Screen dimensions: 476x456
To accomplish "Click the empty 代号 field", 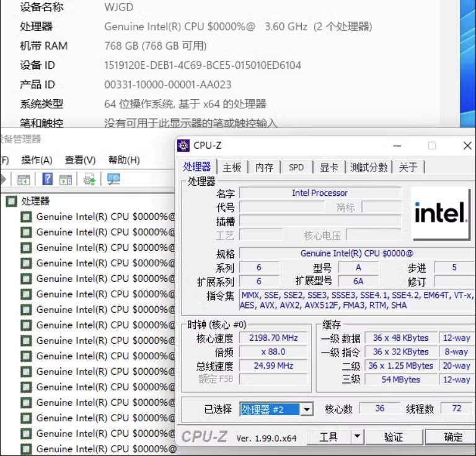I will pos(282,207).
